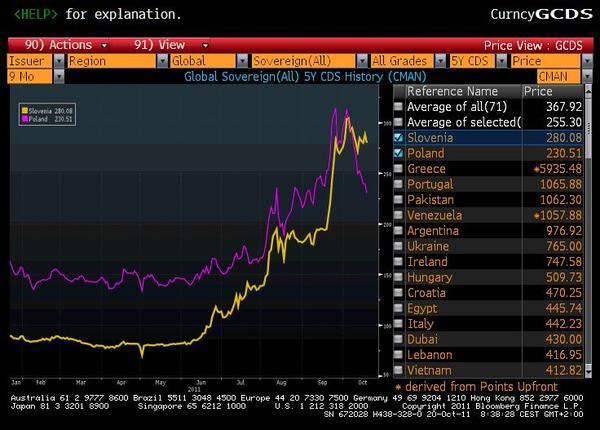Click Argentina price 976.92
The height and width of the screenshot is (430, 600).
[x=564, y=231]
